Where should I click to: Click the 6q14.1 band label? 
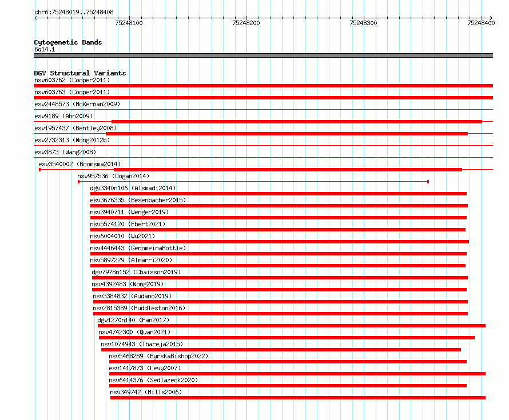45,49
